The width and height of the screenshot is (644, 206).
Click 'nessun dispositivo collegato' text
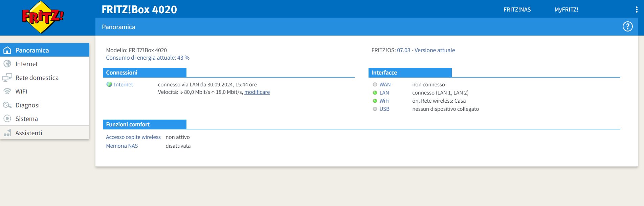coord(445,109)
